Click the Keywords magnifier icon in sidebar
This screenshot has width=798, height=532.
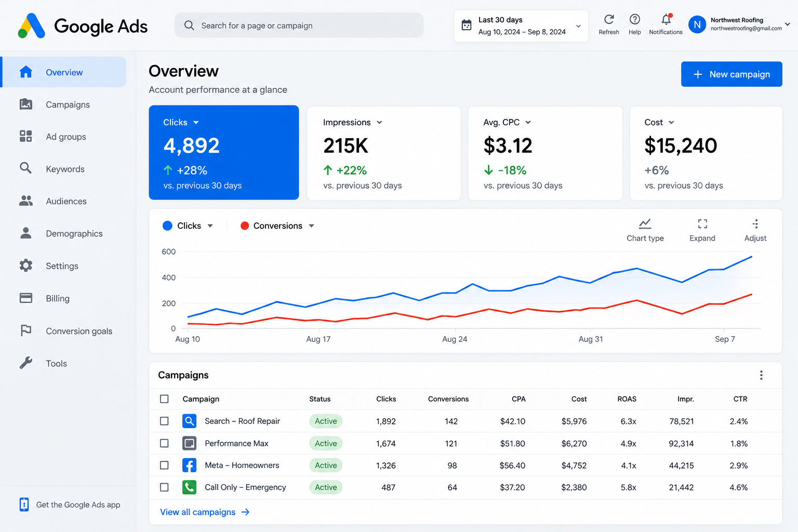tap(26, 168)
